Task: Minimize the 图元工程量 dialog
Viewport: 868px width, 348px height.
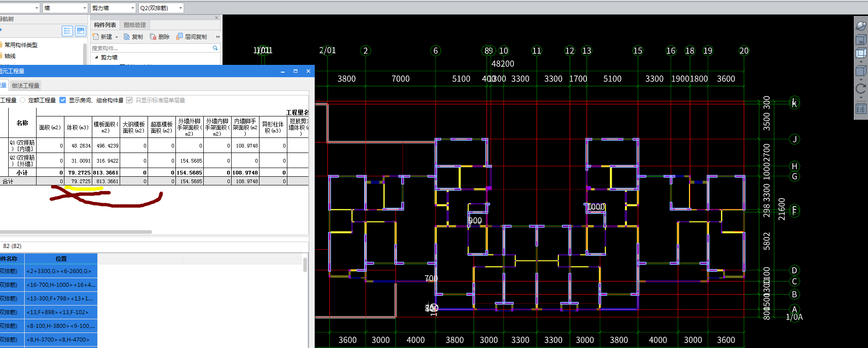Action: [x=283, y=71]
